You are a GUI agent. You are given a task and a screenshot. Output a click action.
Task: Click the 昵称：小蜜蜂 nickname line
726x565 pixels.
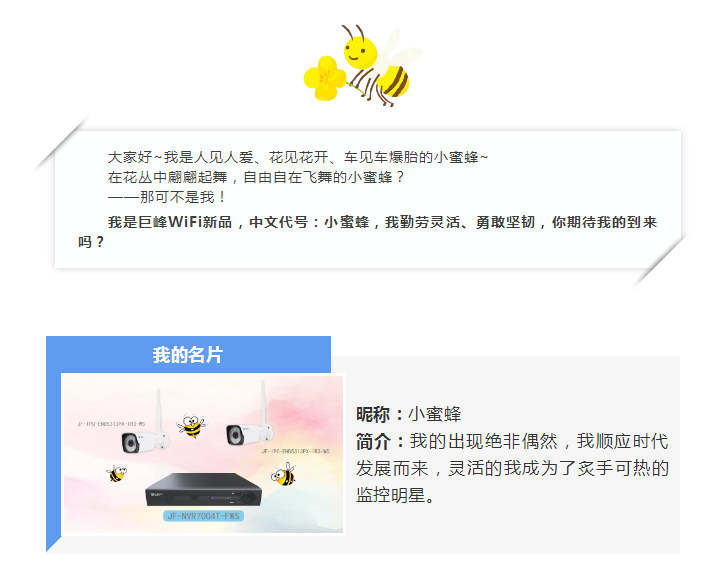click(409, 414)
